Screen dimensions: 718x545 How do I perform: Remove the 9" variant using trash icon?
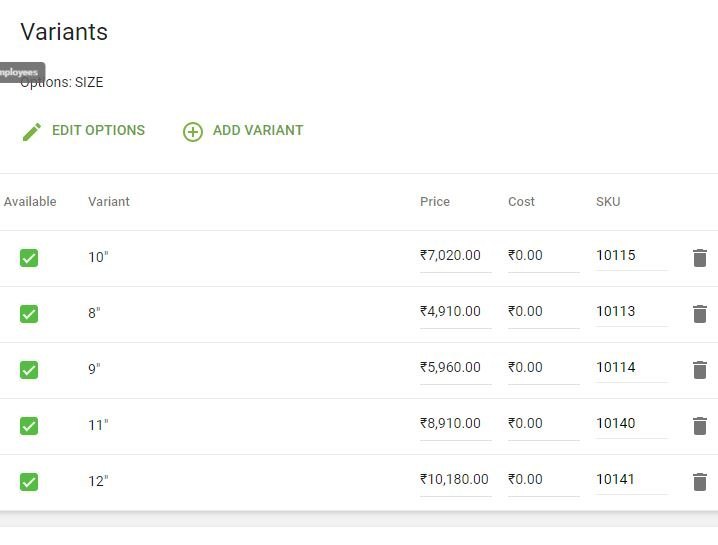click(x=700, y=370)
